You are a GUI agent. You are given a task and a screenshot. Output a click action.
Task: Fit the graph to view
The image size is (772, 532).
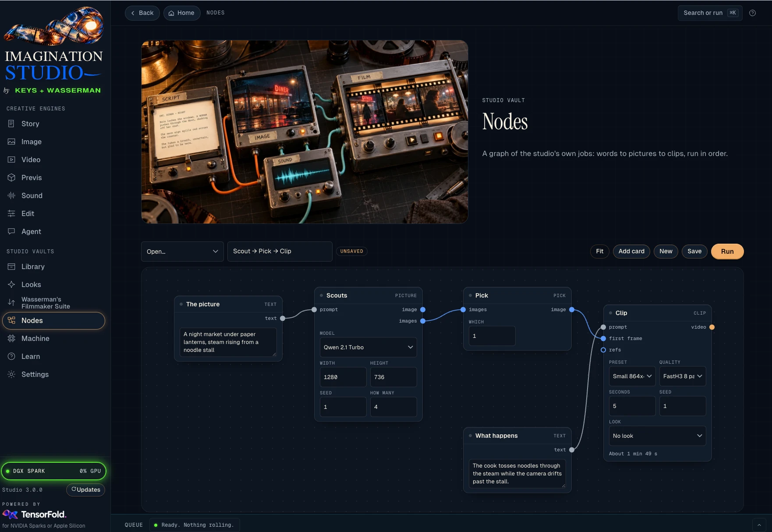(x=600, y=252)
